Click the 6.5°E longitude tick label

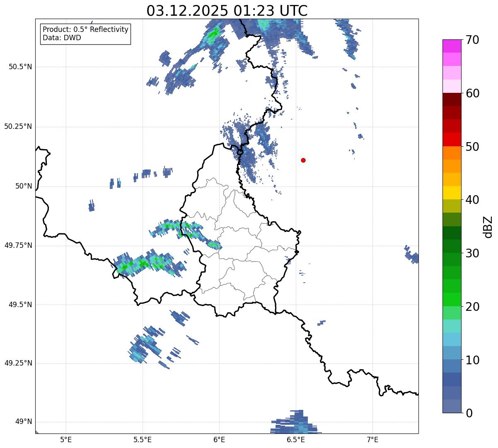tap(296, 439)
